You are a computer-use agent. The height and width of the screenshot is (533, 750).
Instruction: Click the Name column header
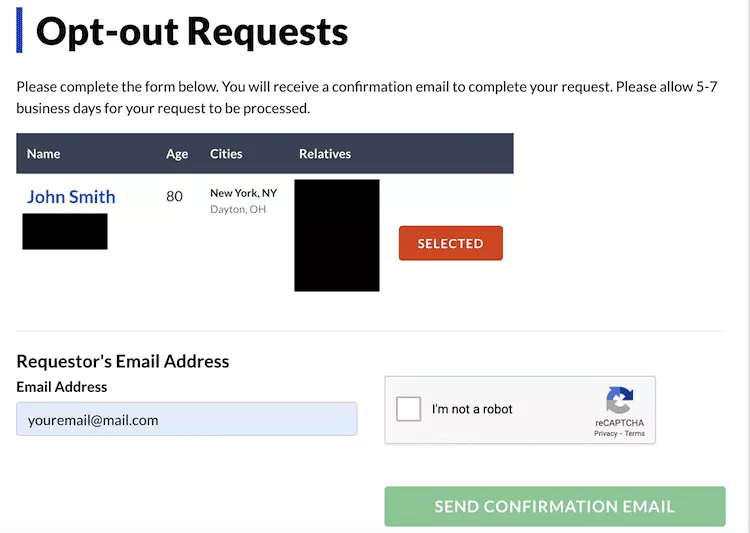click(44, 154)
